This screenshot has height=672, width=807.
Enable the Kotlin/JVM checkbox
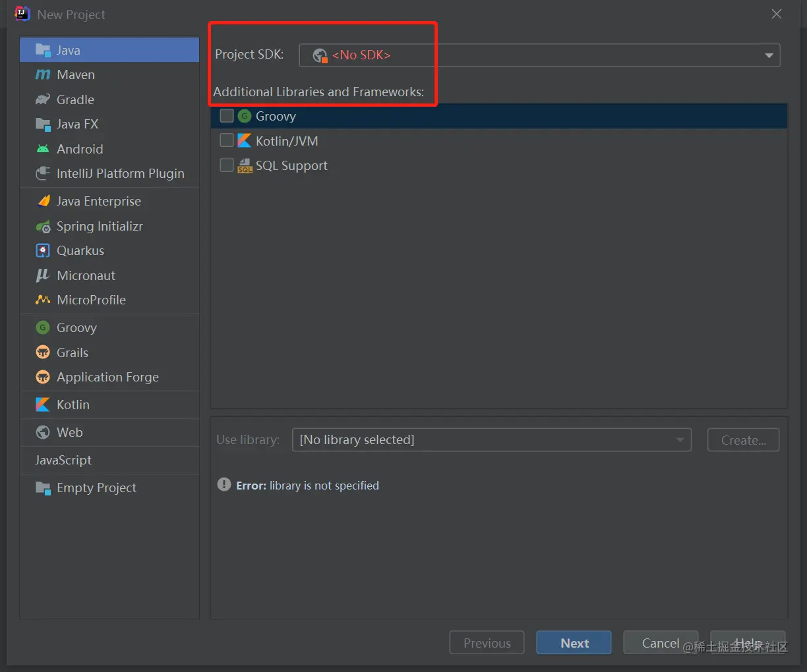[x=227, y=140]
